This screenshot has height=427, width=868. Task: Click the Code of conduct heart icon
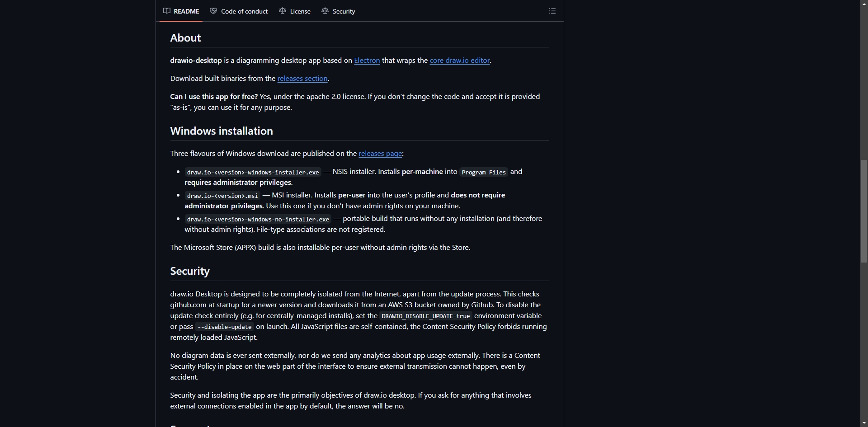[213, 11]
